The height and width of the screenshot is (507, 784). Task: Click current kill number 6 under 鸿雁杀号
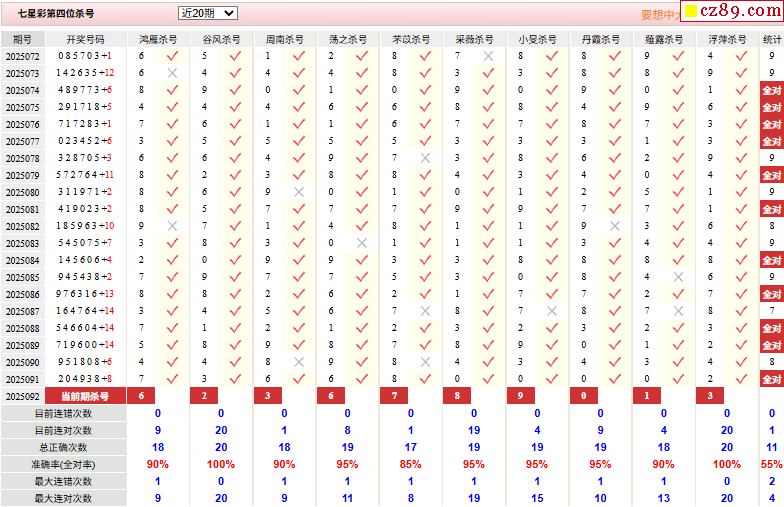141,396
